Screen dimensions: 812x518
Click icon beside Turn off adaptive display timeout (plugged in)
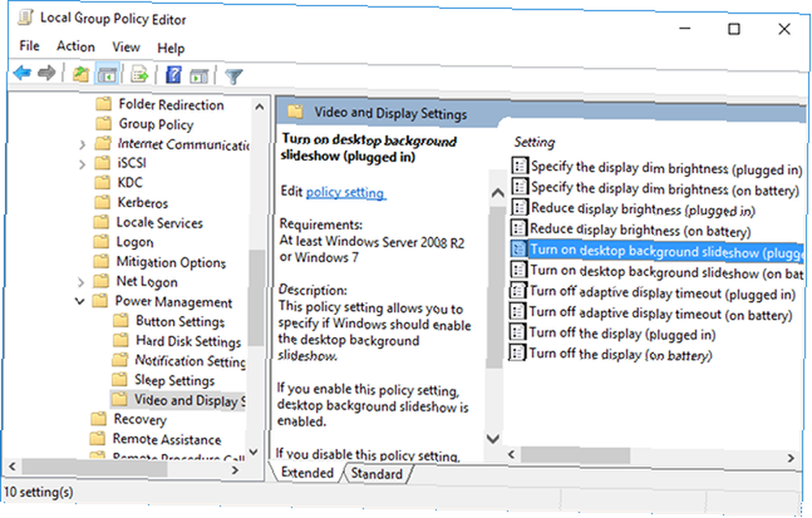coord(517,290)
